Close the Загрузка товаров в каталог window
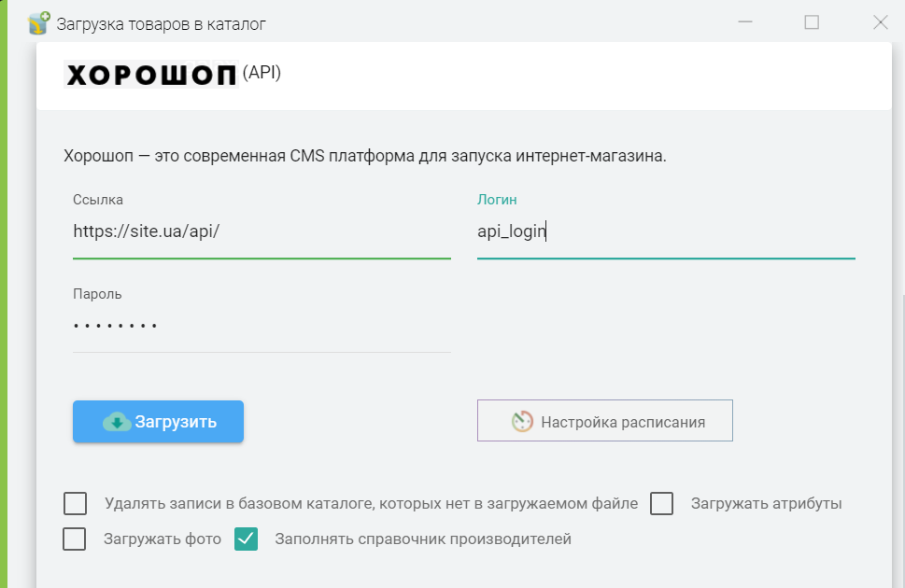 [880, 22]
